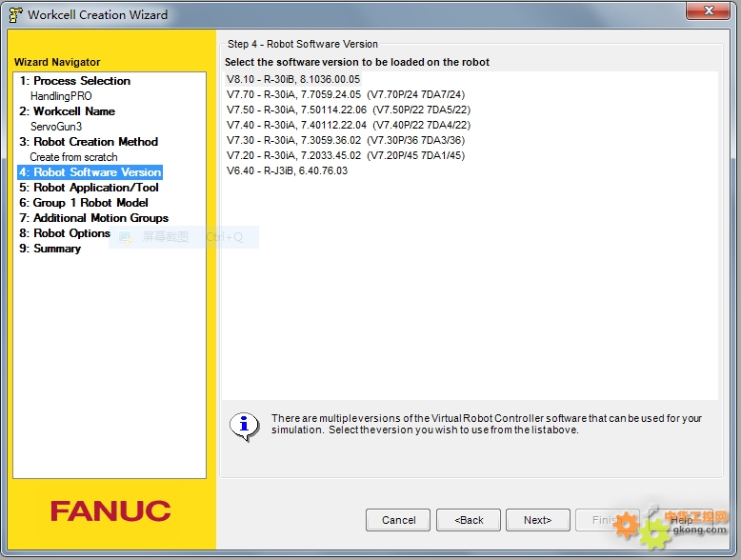Pick V7.40 - R-30iA 7.40112.22.04 version
This screenshot has width=741, height=560.
pyautogui.click(x=349, y=125)
